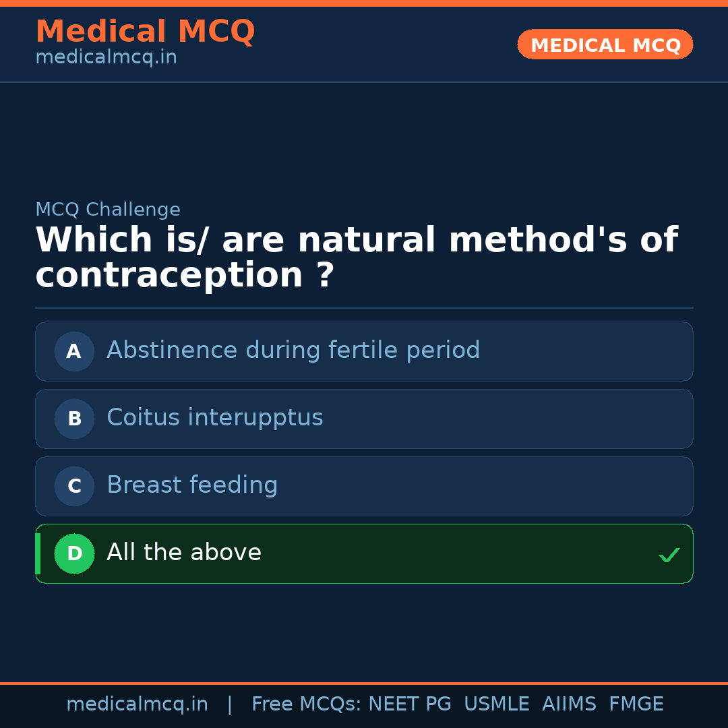Click the Medical MCQ header logo
The height and width of the screenshot is (728, 728).
point(145,32)
